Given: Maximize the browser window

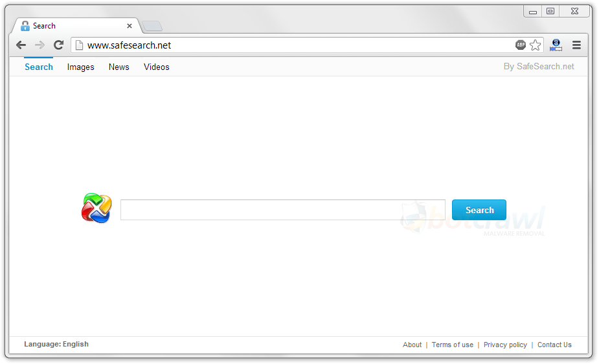Looking at the screenshot, I should click(550, 12).
